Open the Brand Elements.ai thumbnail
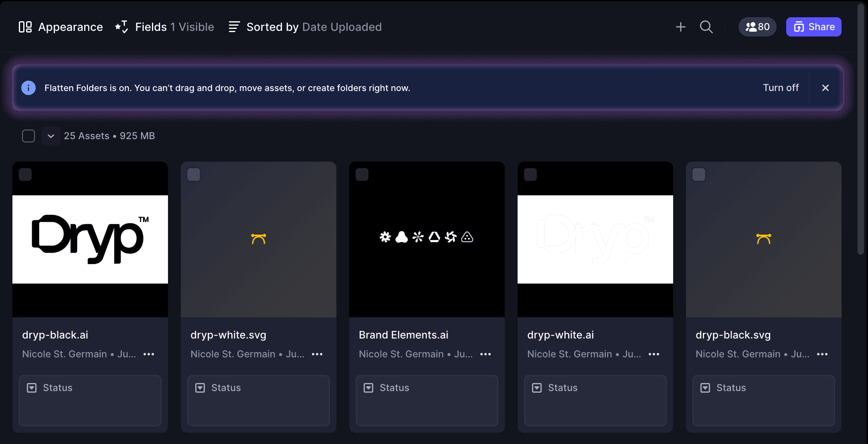Viewport: 868px width, 444px height. 427,239
